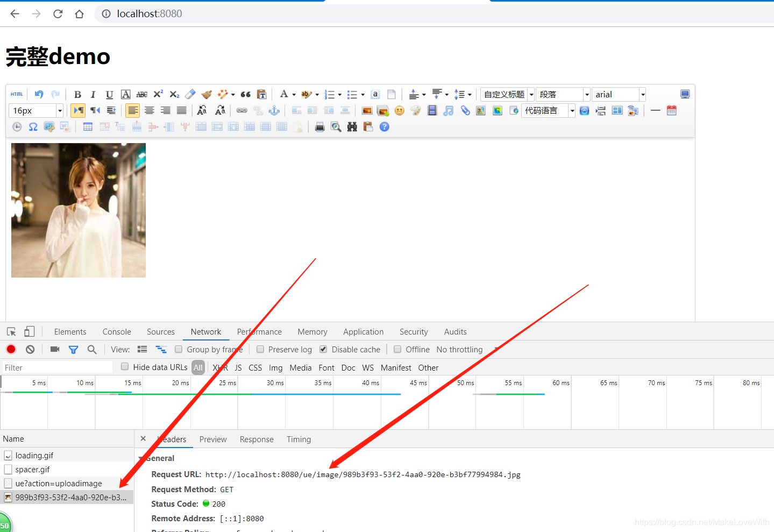Screen dimensions: 774x532
Task: Open emoticon picker smiley icon
Action: tap(399, 110)
